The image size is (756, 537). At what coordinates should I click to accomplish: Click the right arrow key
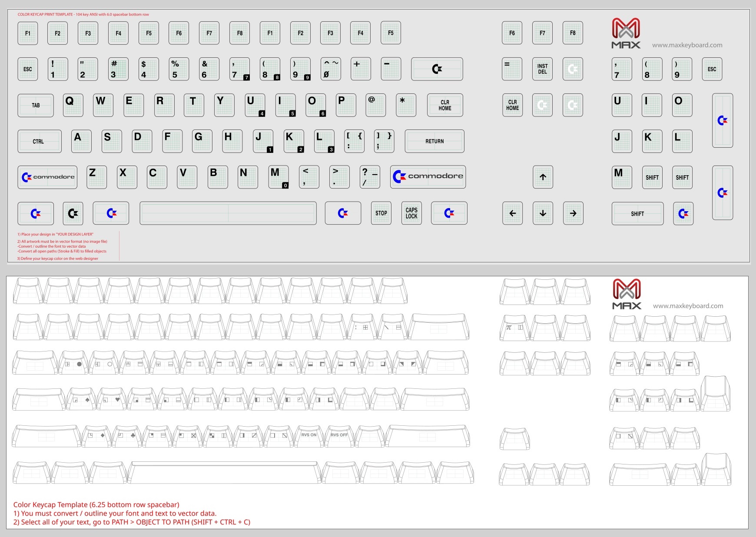click(x=573, y=213)
